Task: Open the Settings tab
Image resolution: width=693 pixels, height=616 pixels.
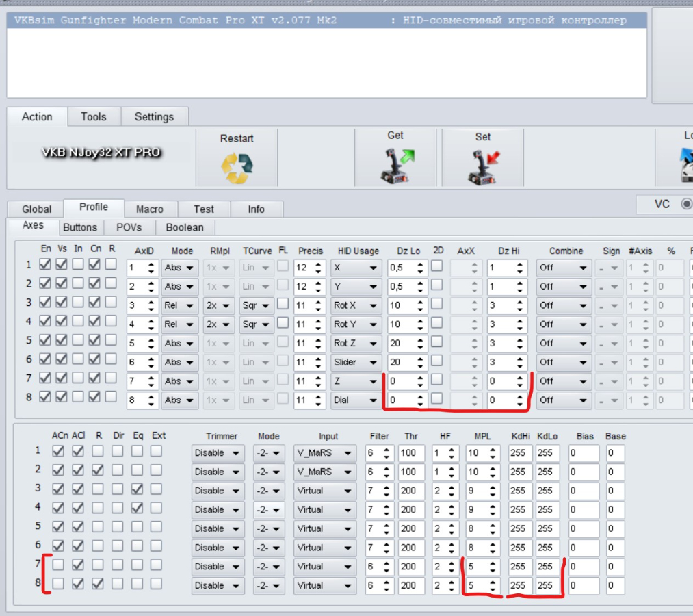Action: coord(154,117)
